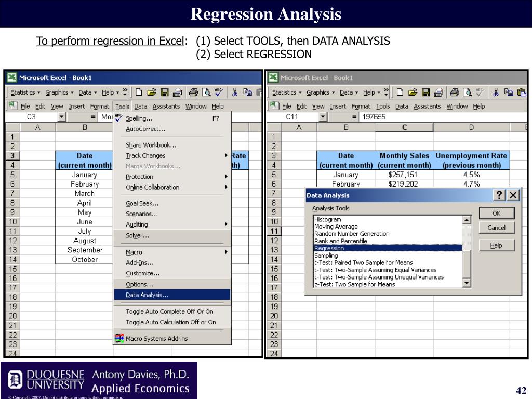This screenshot has width=532, height=399.
Task: Click Insert in right Excel menu bar
Action: pos(338,106)
